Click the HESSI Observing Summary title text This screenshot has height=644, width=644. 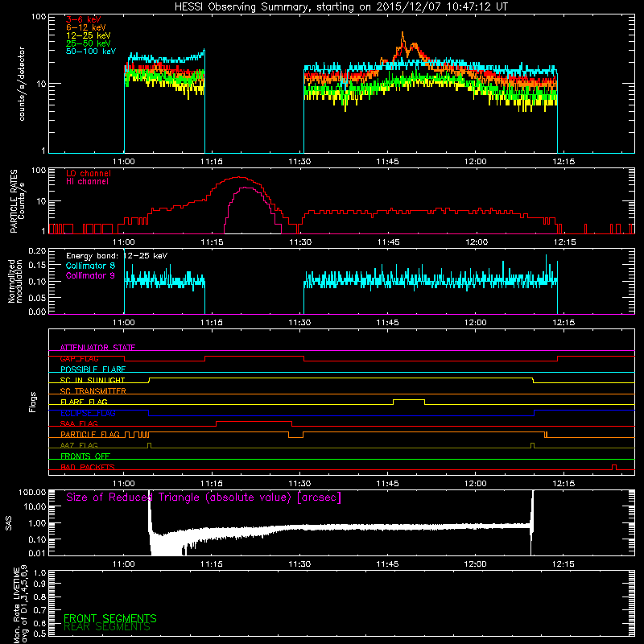341,6
